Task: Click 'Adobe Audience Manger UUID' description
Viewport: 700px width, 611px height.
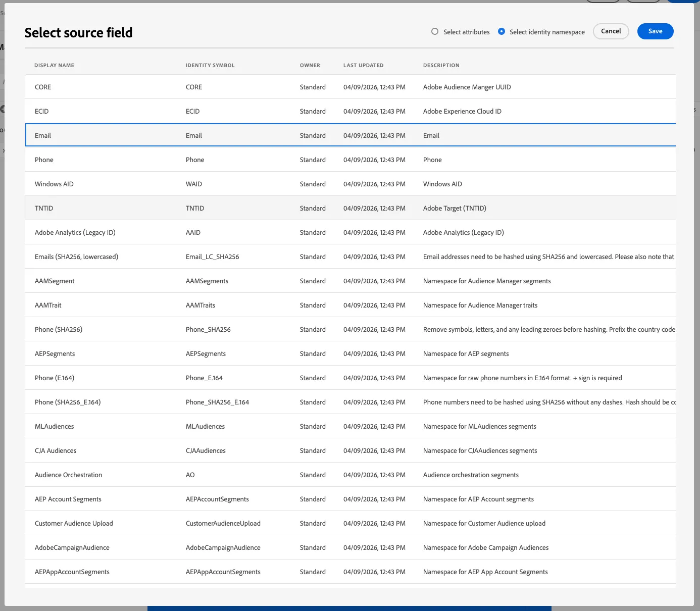Action: (x=467, y=87)
